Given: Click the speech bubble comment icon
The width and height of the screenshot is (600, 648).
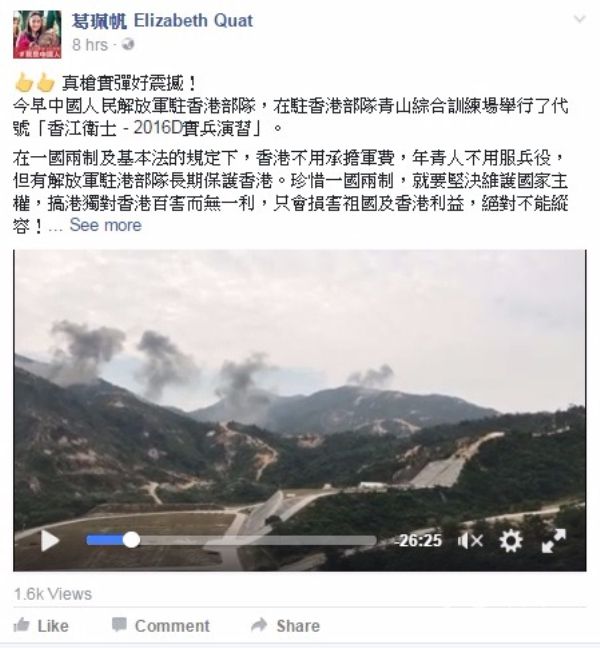Looking at the screenshot, I should click(119, 625).
